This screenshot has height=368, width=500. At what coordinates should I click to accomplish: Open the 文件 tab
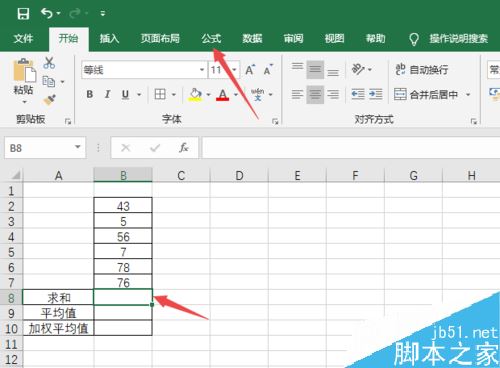[x=23, y=39]
